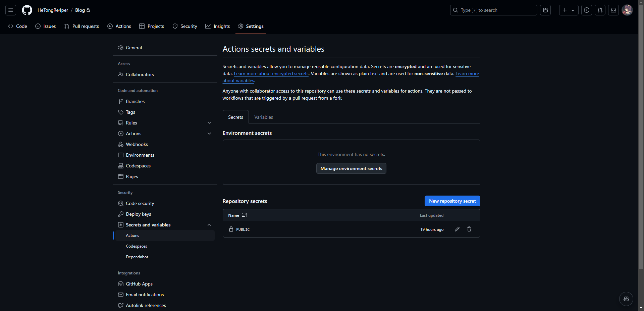The height and width of the screenshot is (311, 644).
Task: Click New repository secret button
Action: (x=452, y=201)
